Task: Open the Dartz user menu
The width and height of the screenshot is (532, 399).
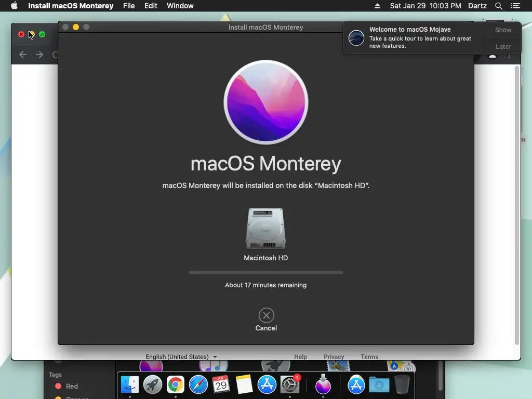Action: pyautogui.click(x=477, y=6)
